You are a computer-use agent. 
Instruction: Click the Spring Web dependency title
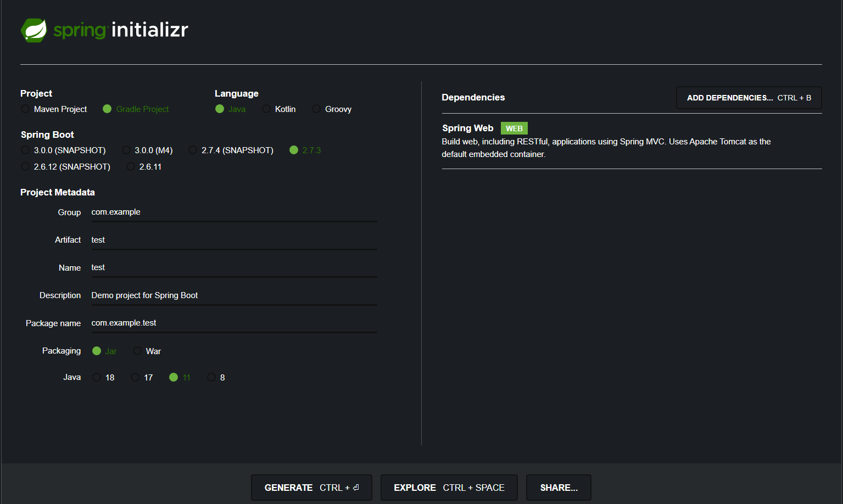pos(468,128)
